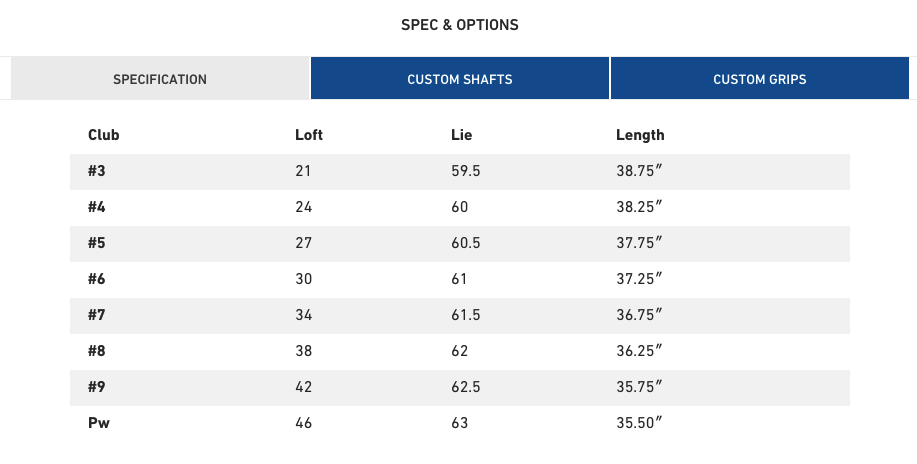The image size is (917, 464).
Task: Click the #9 club row label
Action: pos(96,387)
